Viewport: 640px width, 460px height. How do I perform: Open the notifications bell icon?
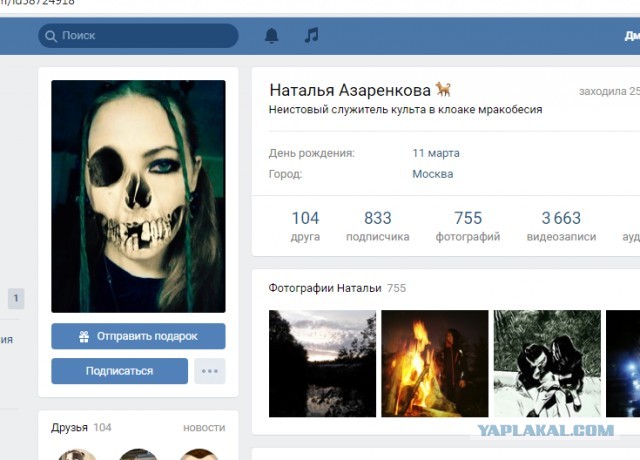coord(271,36)
